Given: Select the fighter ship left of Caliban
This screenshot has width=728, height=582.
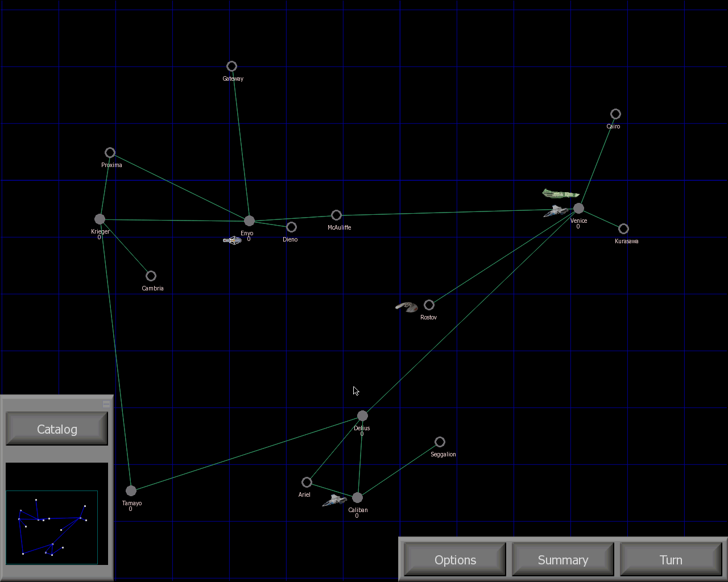Looking at the screenshot, I should tap(334, 500).
